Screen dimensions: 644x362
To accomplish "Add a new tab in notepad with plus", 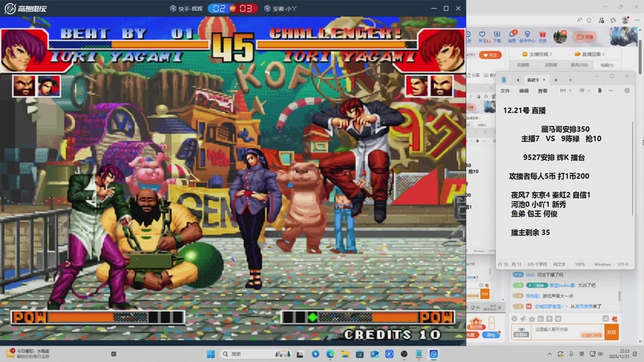I will [x=570, y=80].
